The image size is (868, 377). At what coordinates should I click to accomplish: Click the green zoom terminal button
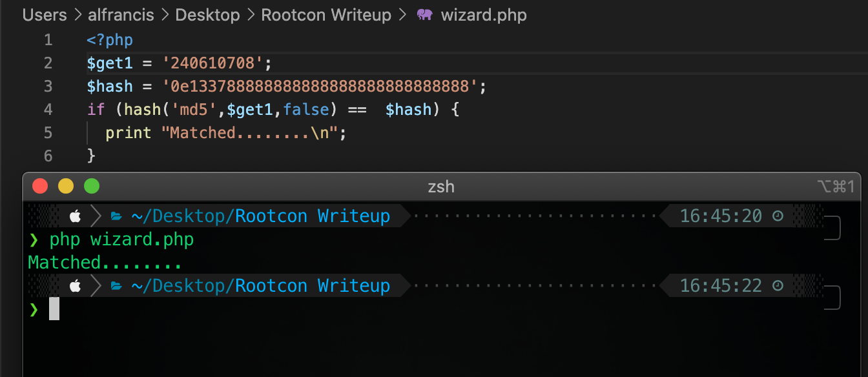coord(92,187)
